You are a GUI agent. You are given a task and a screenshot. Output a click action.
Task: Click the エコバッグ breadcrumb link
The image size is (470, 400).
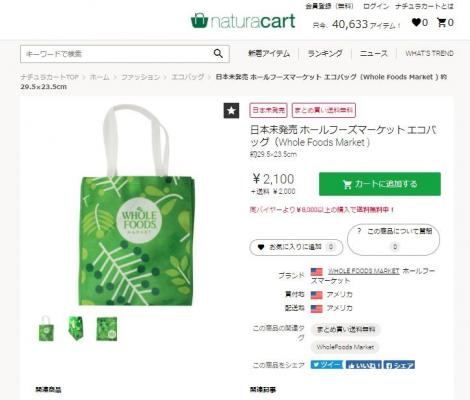click(x=187, y=77)
